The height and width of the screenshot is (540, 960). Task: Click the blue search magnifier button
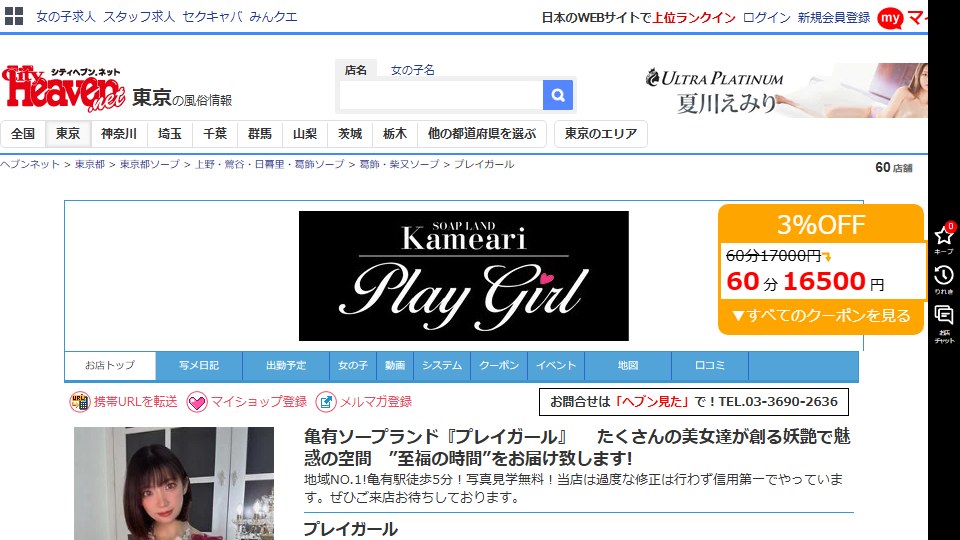coord(558,95)
